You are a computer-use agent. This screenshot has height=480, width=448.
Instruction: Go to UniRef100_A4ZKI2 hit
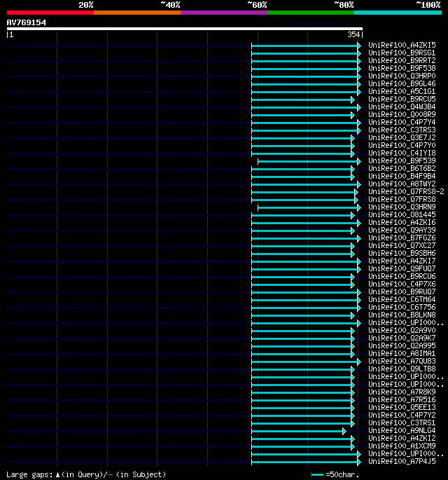(402, 438)
